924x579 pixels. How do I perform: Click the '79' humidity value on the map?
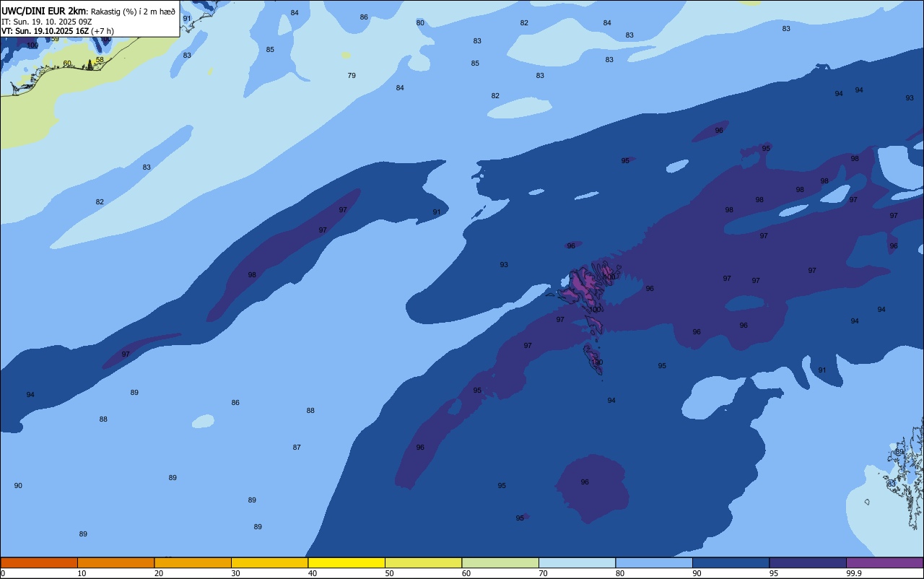tap(352, 76)
